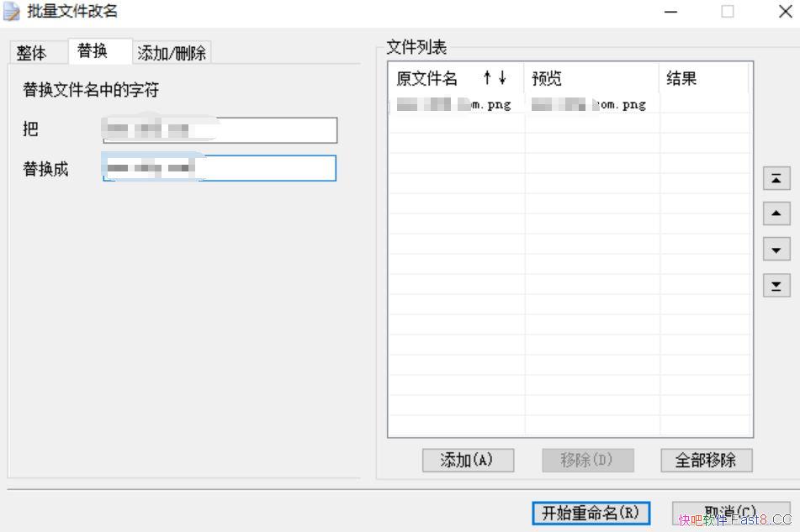Clear the list with 全部移除
The image size is (800, 532).
click(x=705, y=460)
